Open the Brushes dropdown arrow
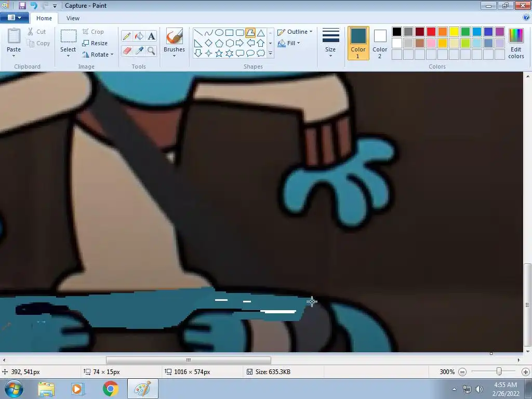Image resolution: width=532 pixels, height=399 pixels. coord(174,56)
